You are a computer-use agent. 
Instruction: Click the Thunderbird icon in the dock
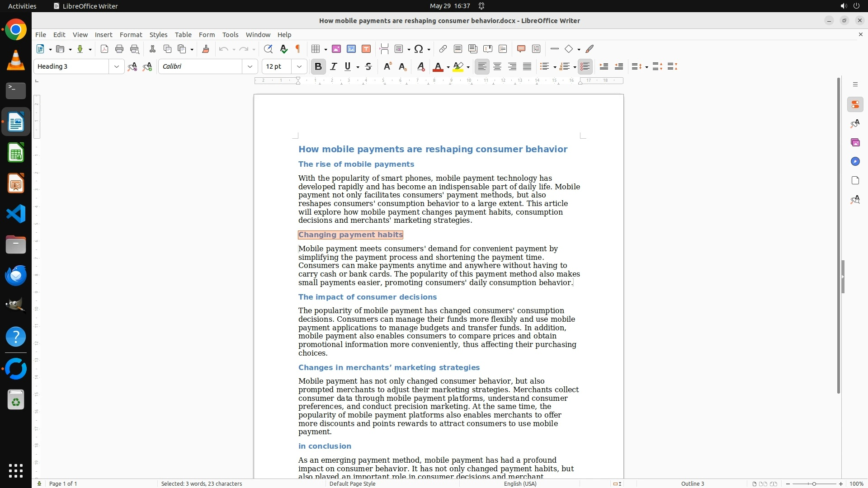pos(16,275)
